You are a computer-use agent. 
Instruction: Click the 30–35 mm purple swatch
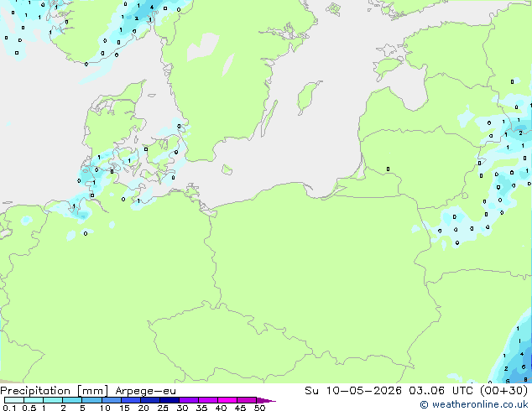189,400
